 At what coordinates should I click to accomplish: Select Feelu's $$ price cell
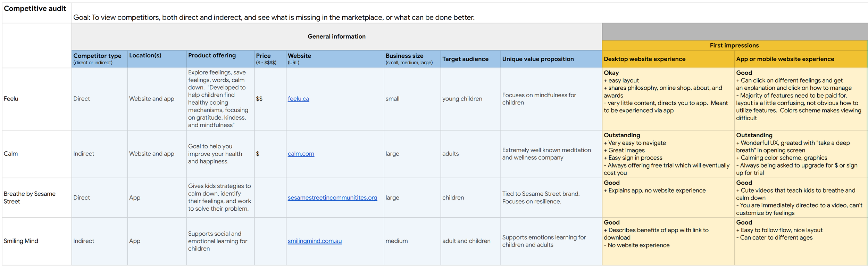[270, 99]
